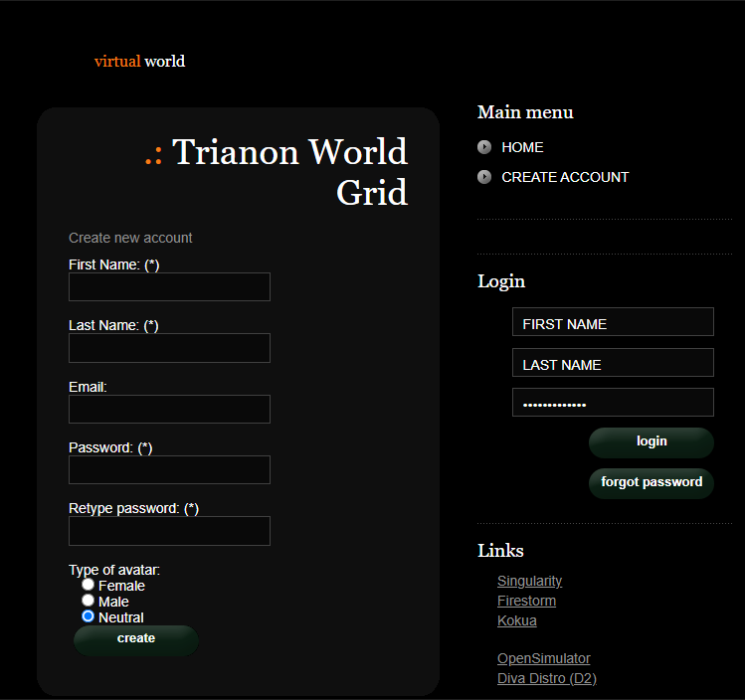The height and width of the screenshot is (700, 745).
Task: Go to CREATE ACCOUNT in the main menu
Action: coord(565,177)
